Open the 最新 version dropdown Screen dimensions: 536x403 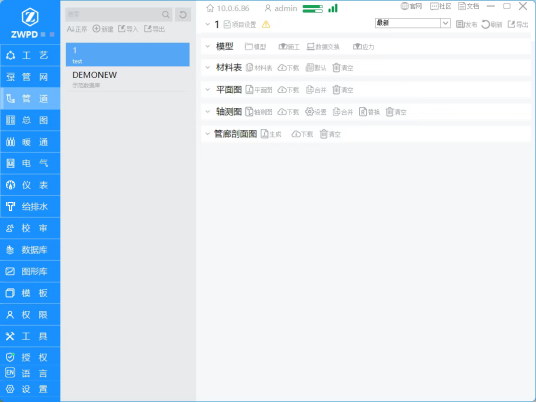click(x=413, y=23)
